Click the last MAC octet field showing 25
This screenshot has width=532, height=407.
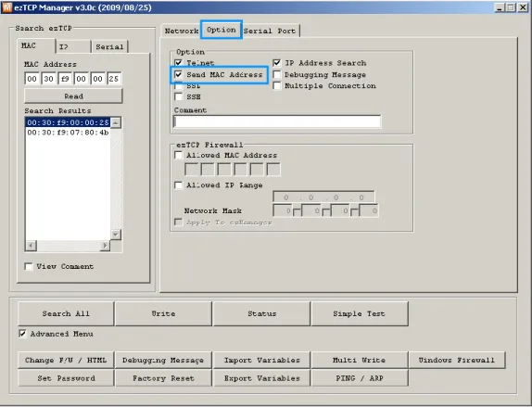(114, 79)
